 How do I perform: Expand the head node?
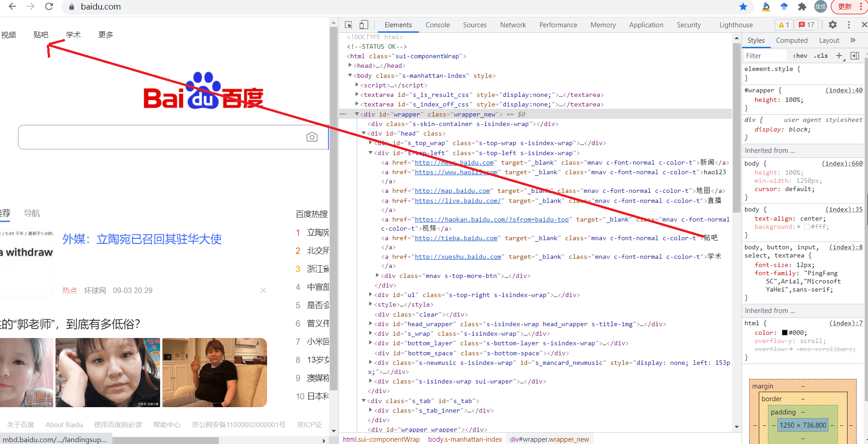(350, 66)
